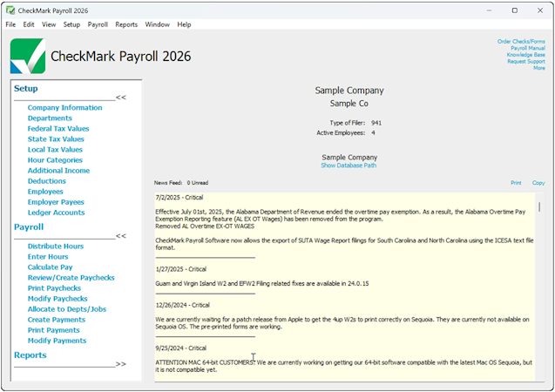Image resolution: width=555 pixels, height=392 pixels.
Task: Print the news feed
Action: pyautogui.click(x=516, y=183)
